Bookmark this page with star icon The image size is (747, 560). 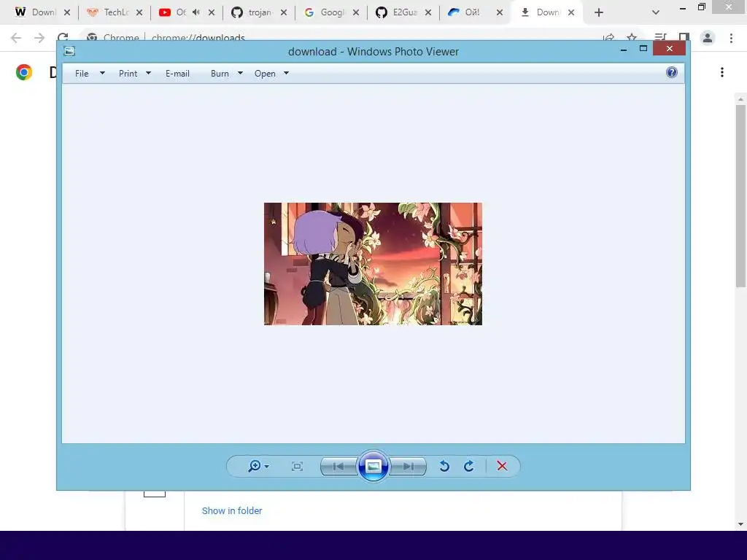click(632, 37)
